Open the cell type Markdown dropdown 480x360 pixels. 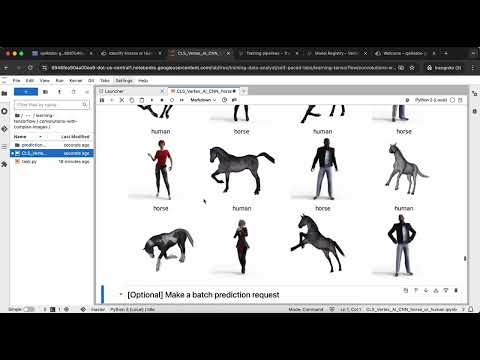tap(203, 100)
